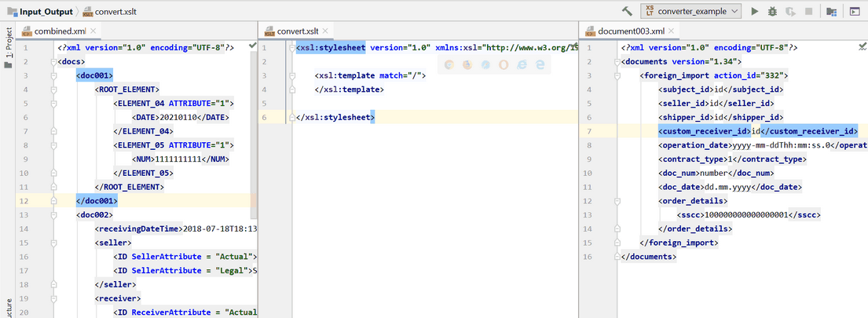
Task: Start debugging with the bug icon
Action: [773, 11]
